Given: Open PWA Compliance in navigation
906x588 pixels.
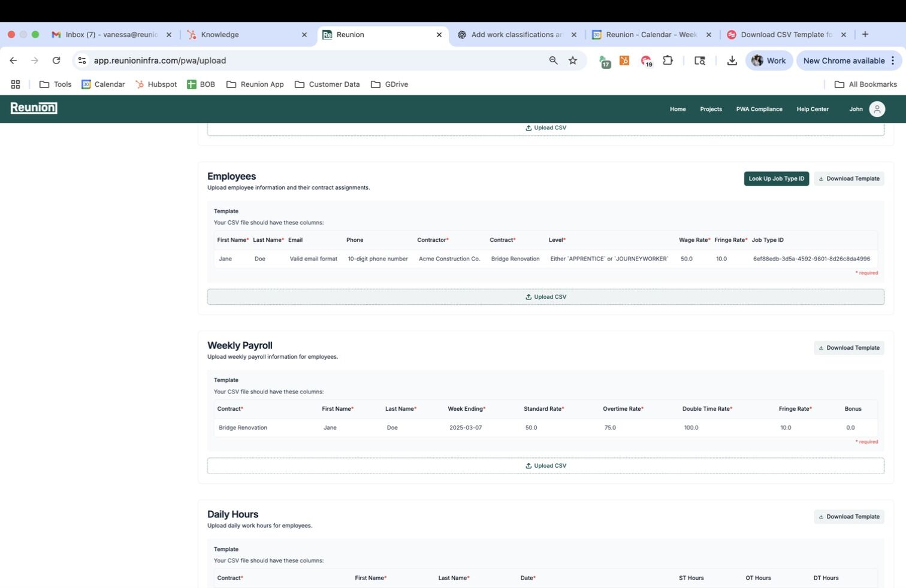Looking at the screenshot, I should 759,109.
